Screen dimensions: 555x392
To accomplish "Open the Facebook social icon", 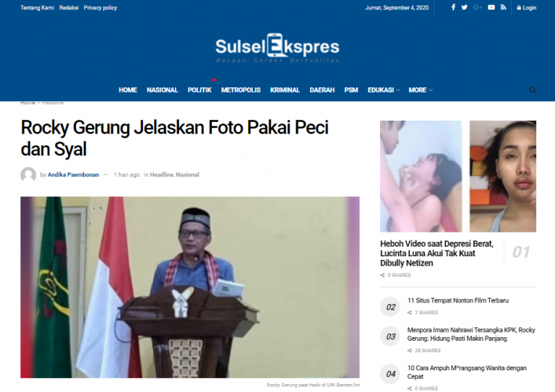I will tap(453, 7).
